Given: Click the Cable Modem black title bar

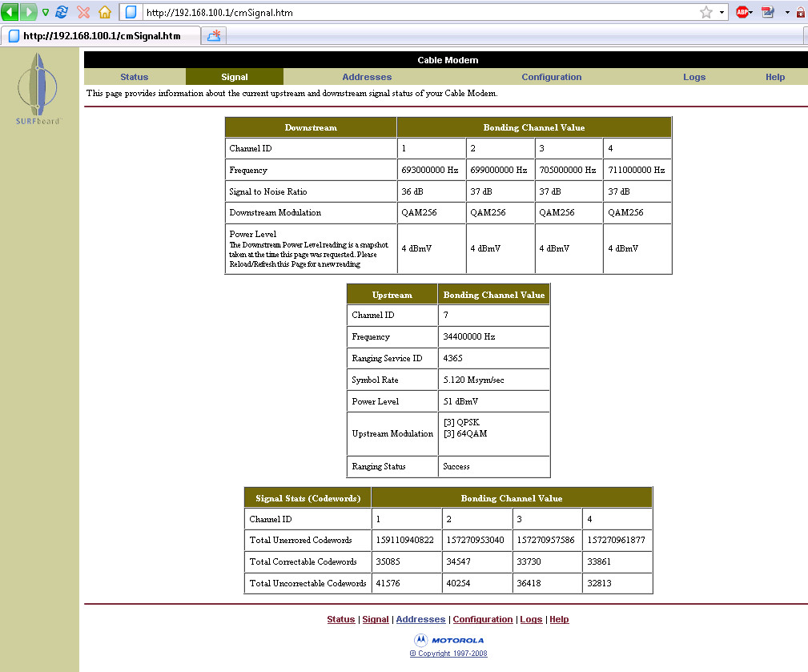Looking at the screenshot, I should pyautogui.click(x=446, y=60).
